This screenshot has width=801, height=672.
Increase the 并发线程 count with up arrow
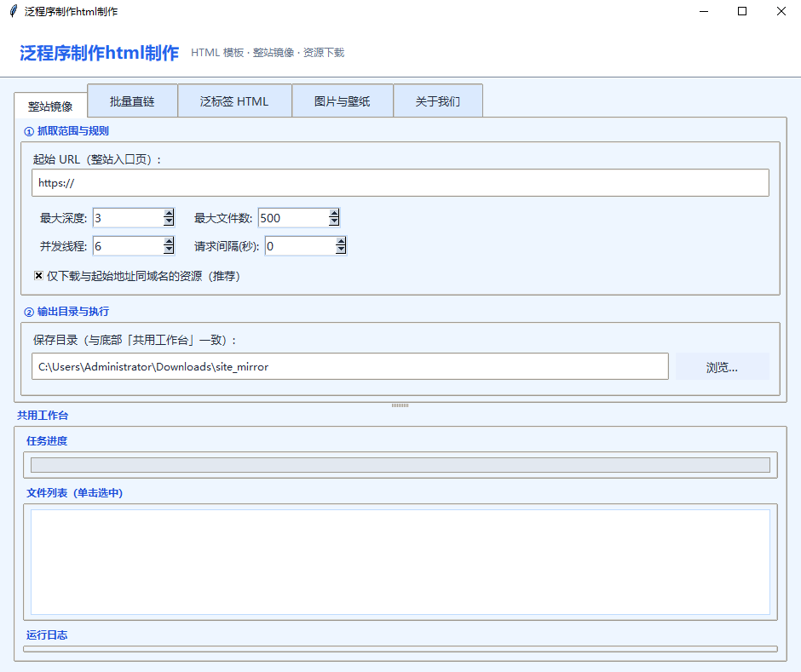pos(169,241)
